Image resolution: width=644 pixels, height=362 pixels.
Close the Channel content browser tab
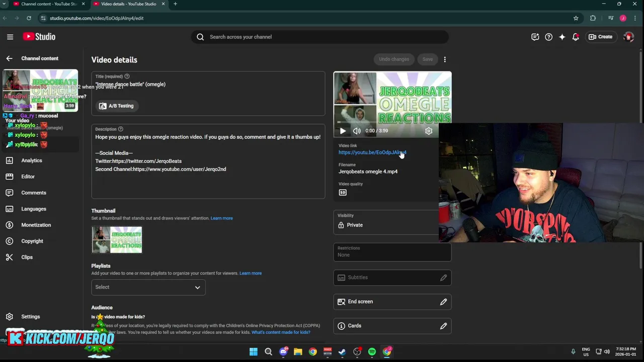[x=83, y=4]
